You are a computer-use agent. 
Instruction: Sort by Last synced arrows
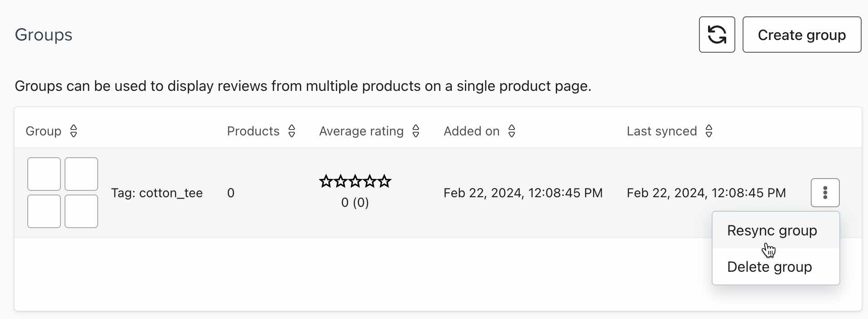tap(708, 131)
